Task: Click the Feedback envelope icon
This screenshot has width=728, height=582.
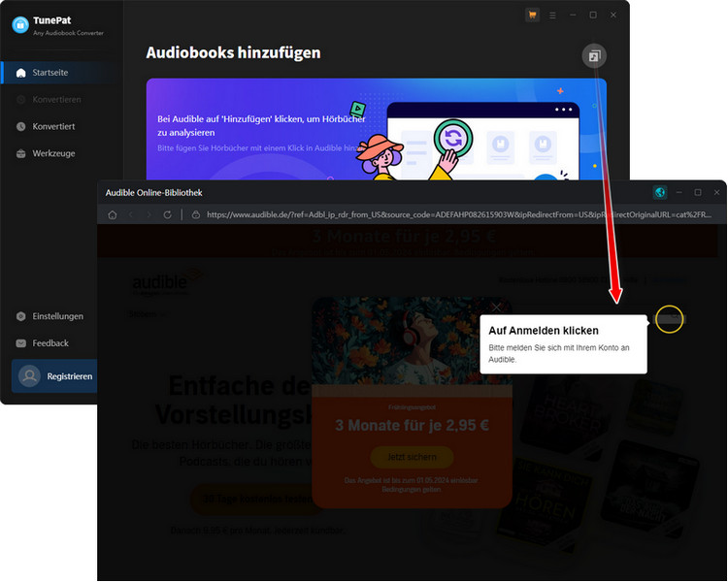Action: coord(21,343)
